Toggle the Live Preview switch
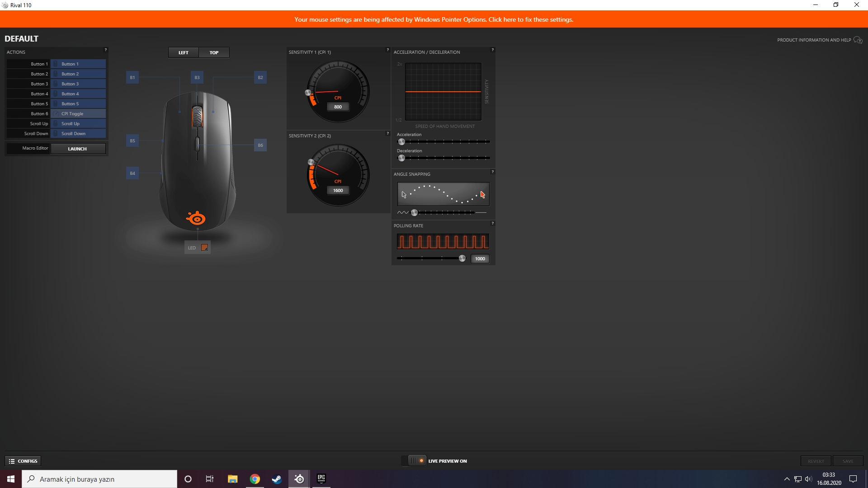This screenshot has height=488, width=868. [x=417, y=461]
